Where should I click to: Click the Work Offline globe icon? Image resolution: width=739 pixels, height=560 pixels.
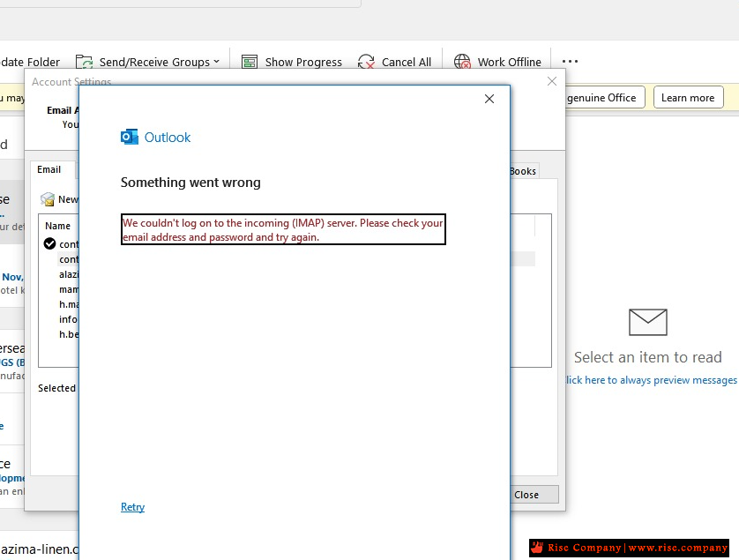point(462,62)
